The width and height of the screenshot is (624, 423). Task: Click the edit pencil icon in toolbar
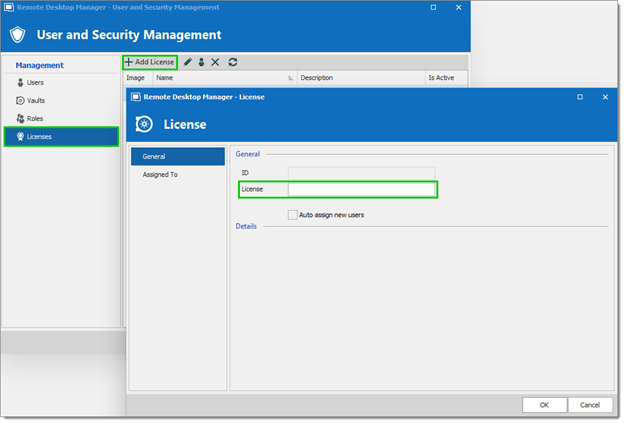(188, 62)
